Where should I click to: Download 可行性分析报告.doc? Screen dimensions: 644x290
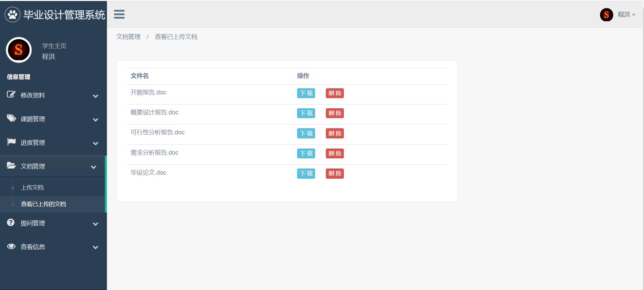click(x=306, y=133)
